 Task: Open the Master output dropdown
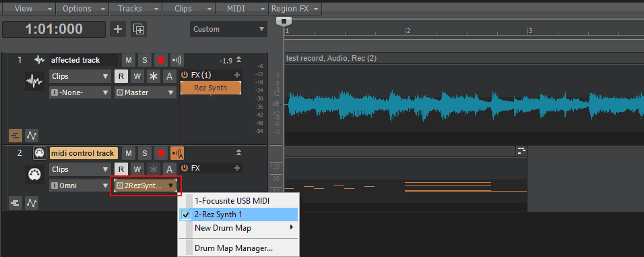click(146, 92)
